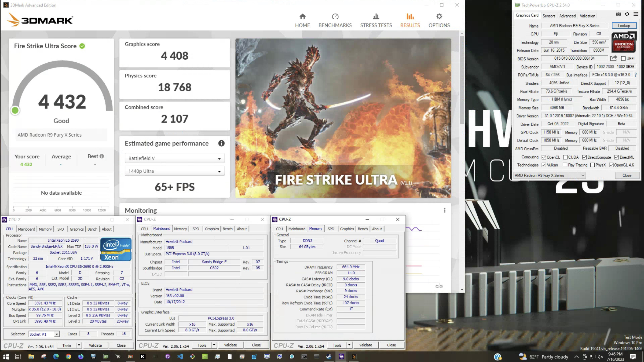Click the info icon beside Estimated game performance

(x=221, y=143)
